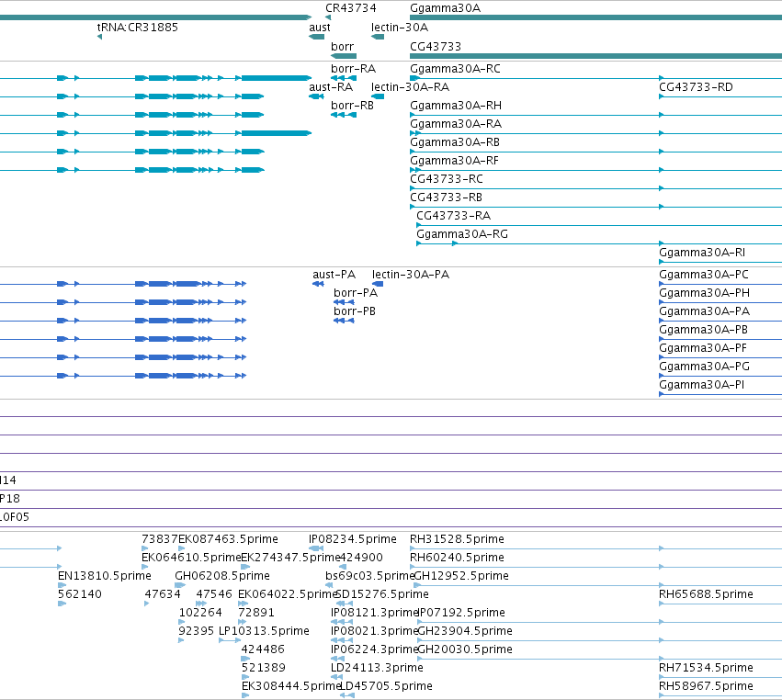Select the 72891 feature label

coord(256,613)
